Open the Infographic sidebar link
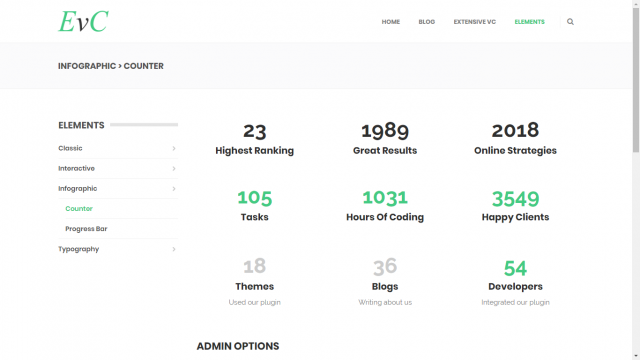The height and width of the screenshot is (360, 640). point(78,189)
